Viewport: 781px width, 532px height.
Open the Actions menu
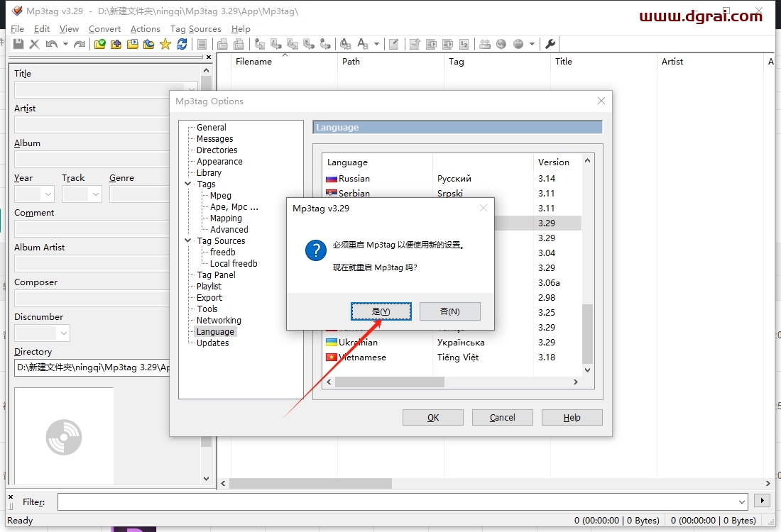click(146, 29)
